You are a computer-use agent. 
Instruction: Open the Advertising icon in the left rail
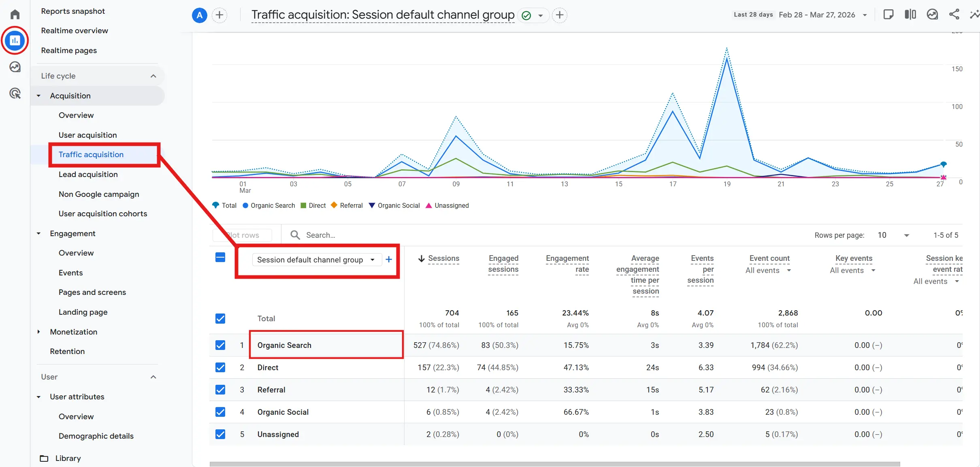tap(15, 93)
